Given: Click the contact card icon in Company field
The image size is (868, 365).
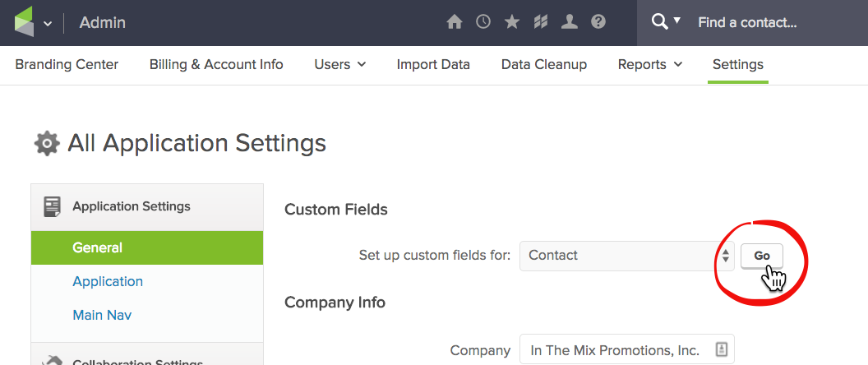Looking at the screenshot, I should coord(722,349).
